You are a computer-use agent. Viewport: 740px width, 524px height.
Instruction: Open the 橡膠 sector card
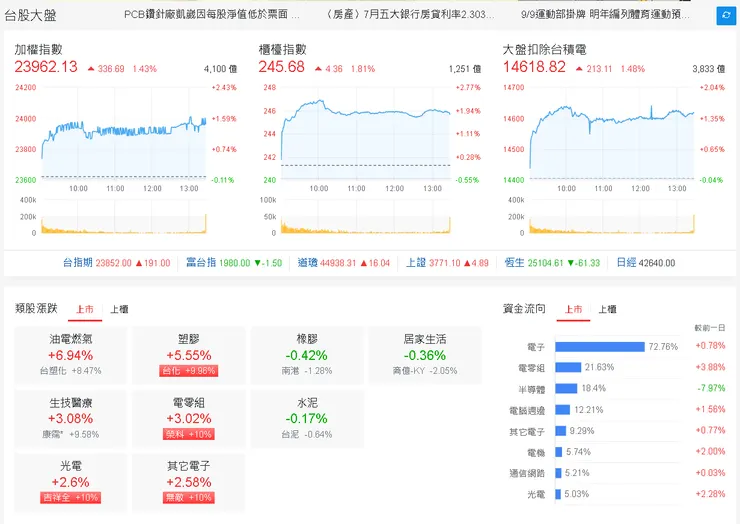tap(307, 355)
